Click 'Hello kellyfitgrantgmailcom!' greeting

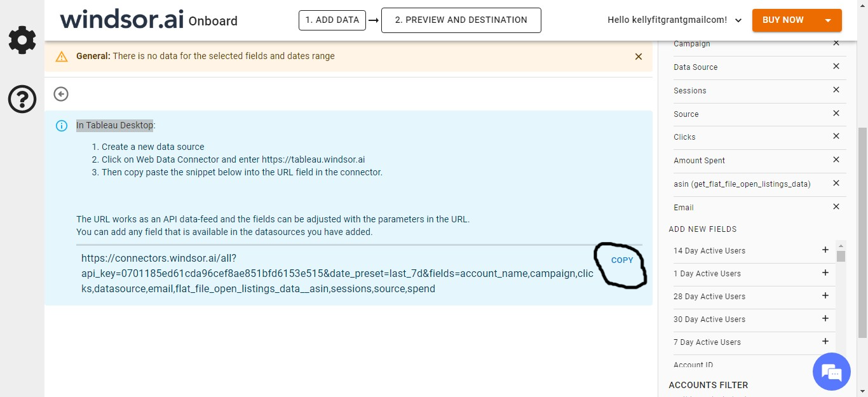pyautogui.click(x=667, y=20)
